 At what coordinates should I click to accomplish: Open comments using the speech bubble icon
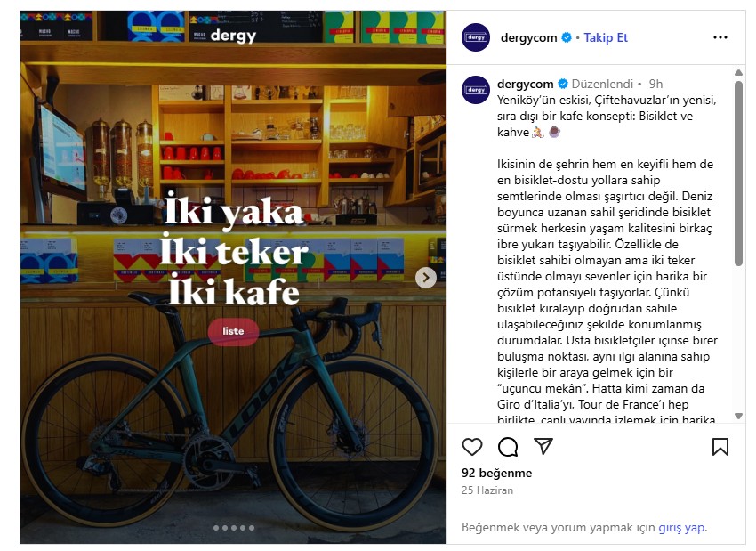(508, 447)
